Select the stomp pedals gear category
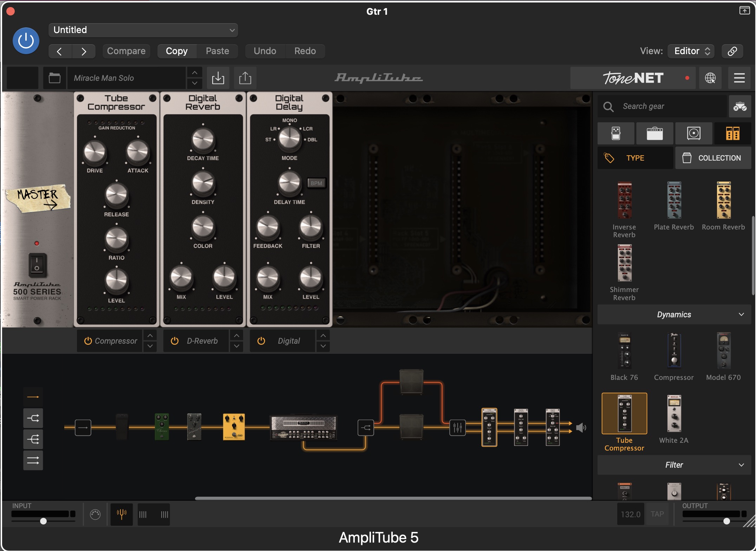Viewport: 756px width, 551px height. 616,134
